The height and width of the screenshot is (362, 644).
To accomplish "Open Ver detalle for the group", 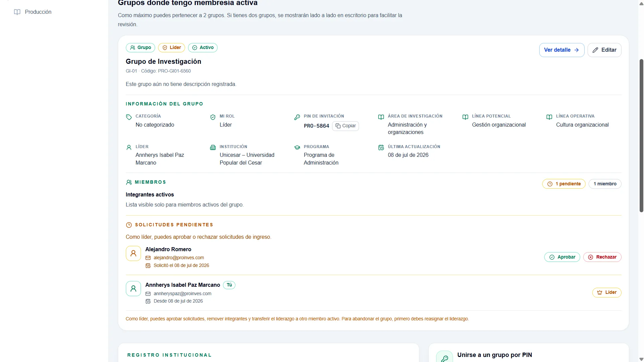I will pyautogui.click(x=561, y=50).
